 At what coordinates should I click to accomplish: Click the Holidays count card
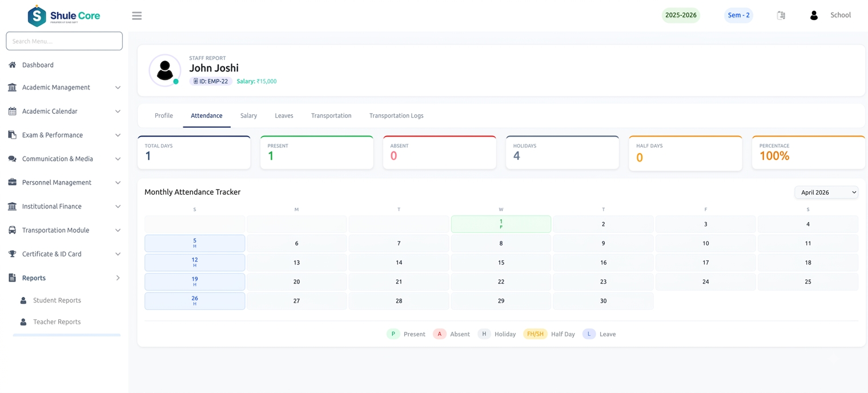(562, 153)
